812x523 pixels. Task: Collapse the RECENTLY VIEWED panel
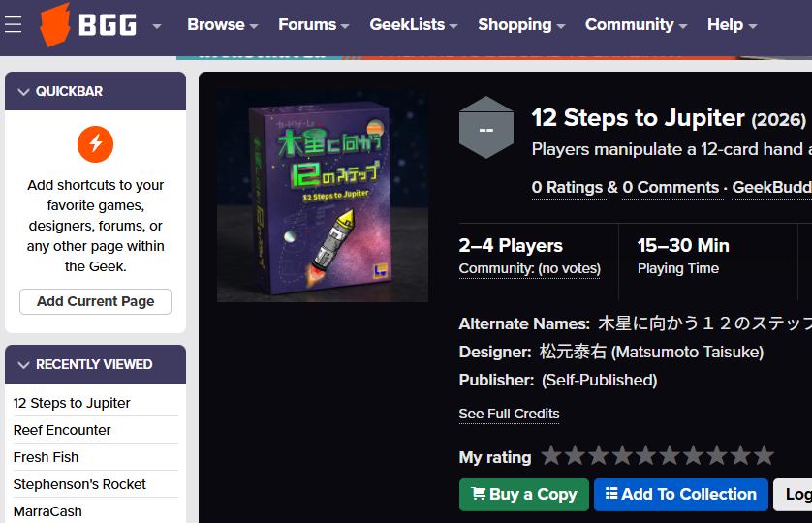point(24,364)
